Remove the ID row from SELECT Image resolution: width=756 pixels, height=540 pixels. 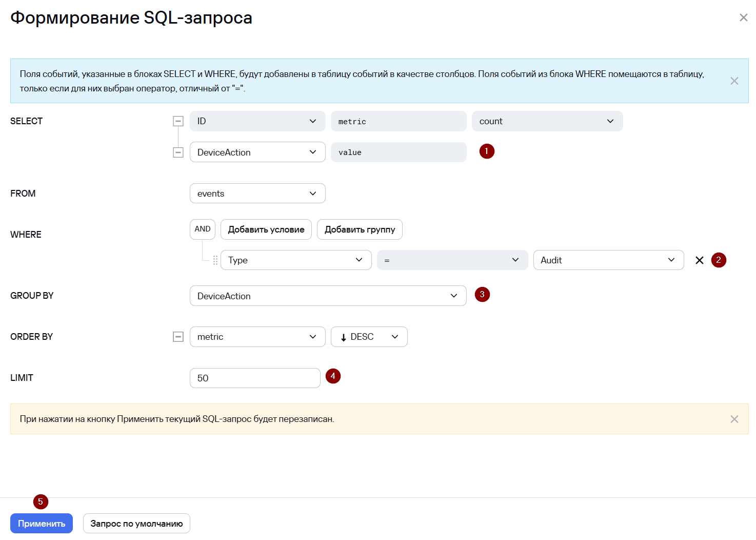point(178,121)
